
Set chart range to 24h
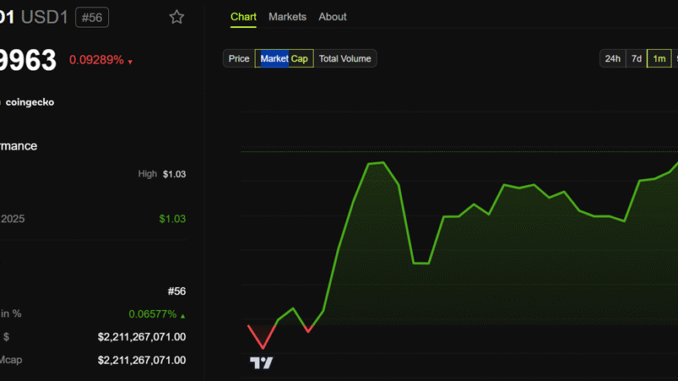[613, 59]
